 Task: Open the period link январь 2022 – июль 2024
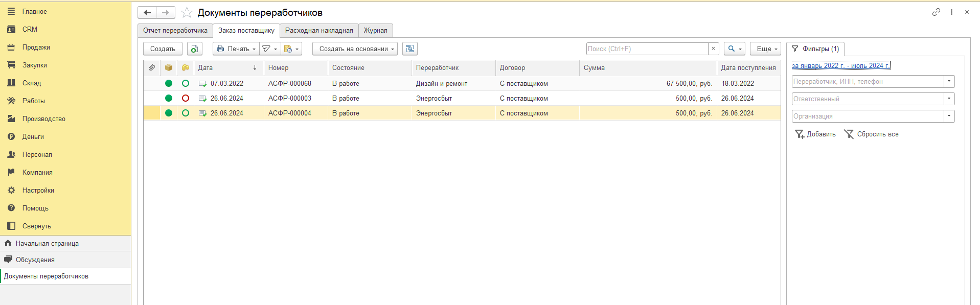click(841, 65)
